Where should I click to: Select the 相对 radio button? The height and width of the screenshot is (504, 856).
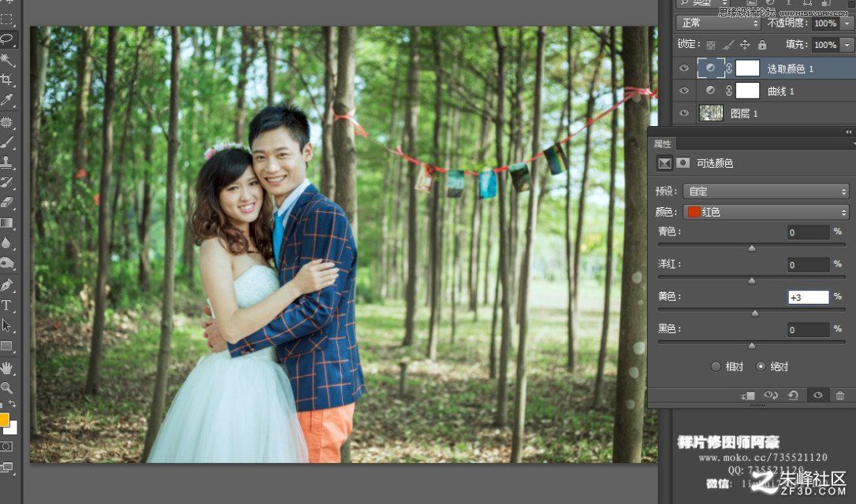tap(716, 366)
